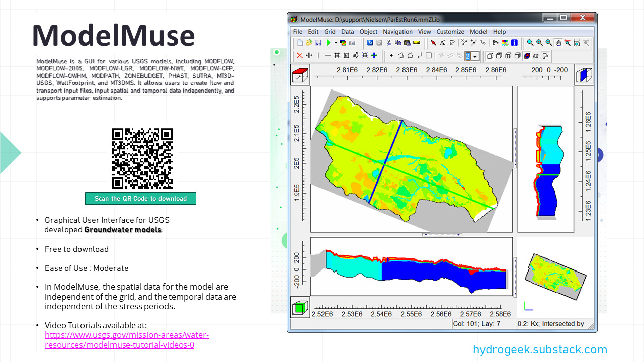
Task: Click the '0.2: Kx; Intersected by' status text
Action: (x=551, y=324)
